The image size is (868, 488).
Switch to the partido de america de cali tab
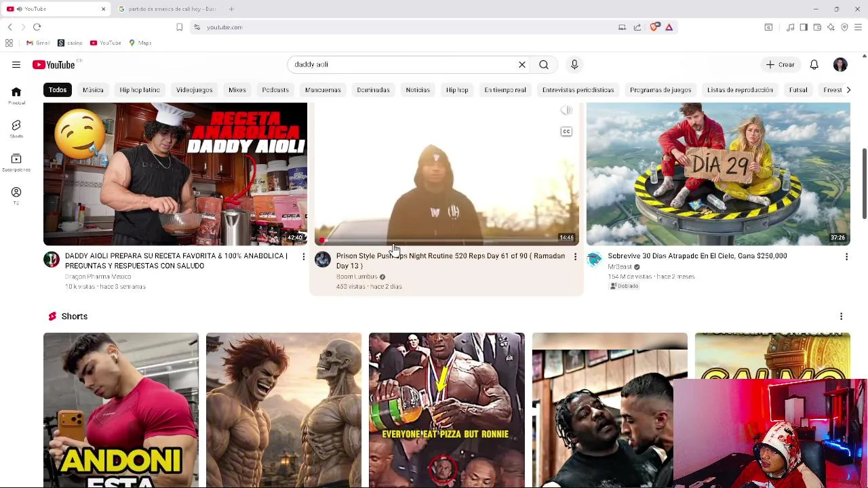pos(167,9)
